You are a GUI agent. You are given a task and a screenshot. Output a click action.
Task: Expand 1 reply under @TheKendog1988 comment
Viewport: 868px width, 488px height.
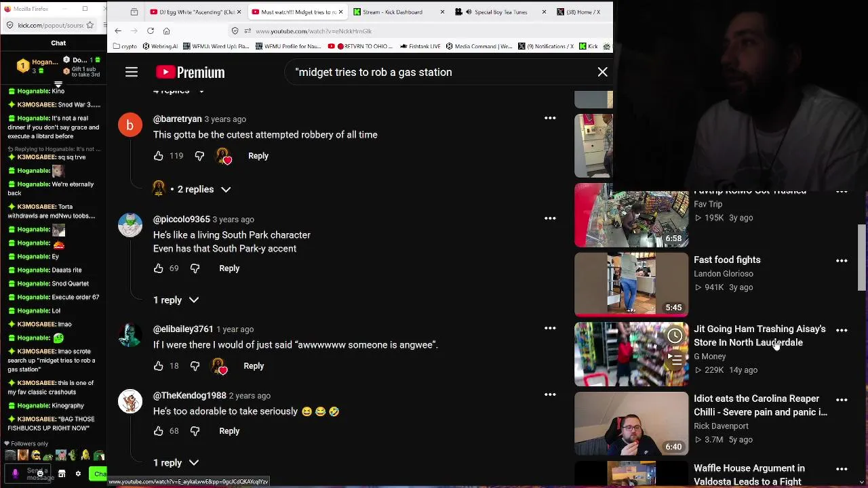176,462
